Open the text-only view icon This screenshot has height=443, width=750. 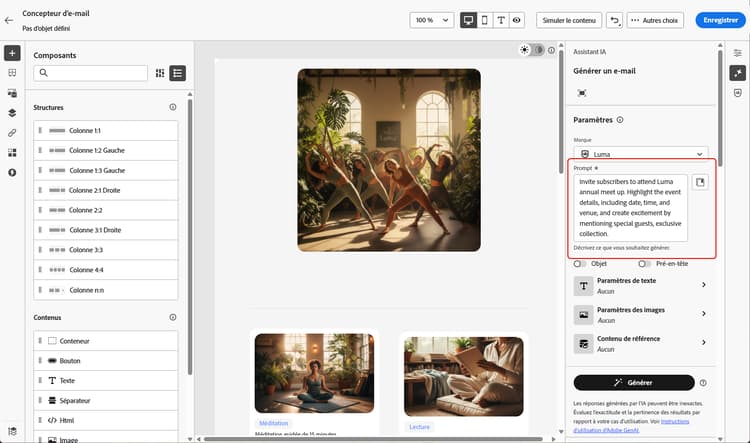[501, 20]
